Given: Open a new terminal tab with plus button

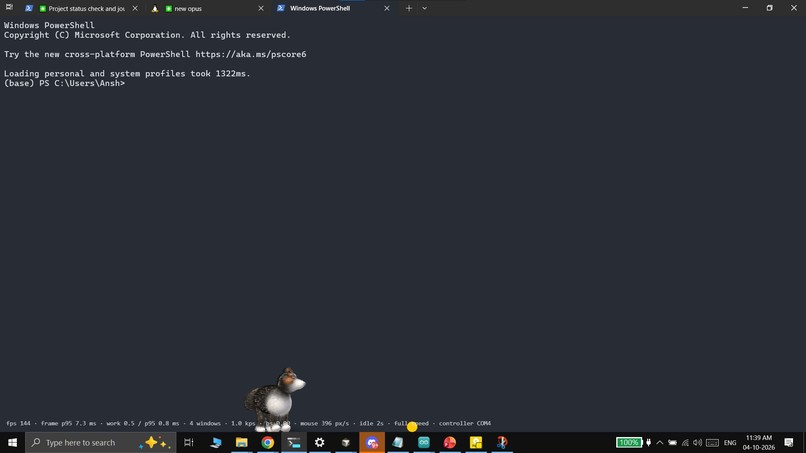Looking at the screenshot, I should [409, 8].
